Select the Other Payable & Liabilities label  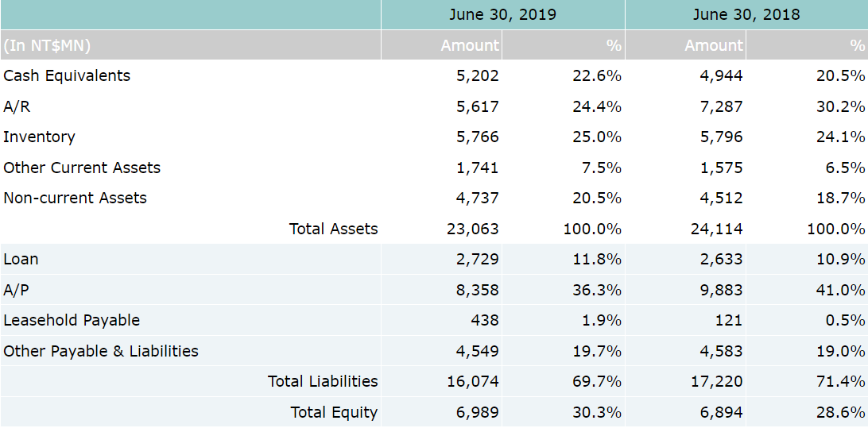[101, 351]
